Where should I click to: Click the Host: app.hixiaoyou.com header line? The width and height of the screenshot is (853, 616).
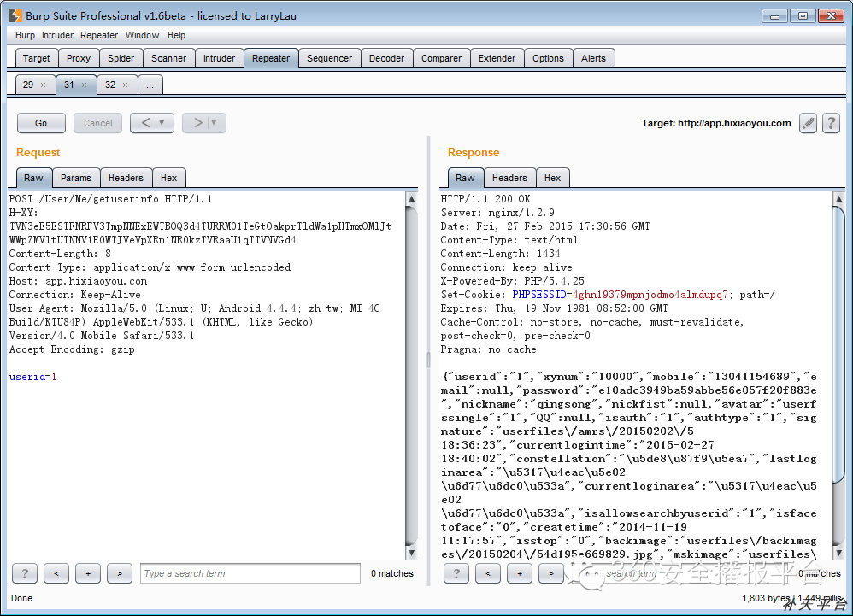tap(78, 281)
